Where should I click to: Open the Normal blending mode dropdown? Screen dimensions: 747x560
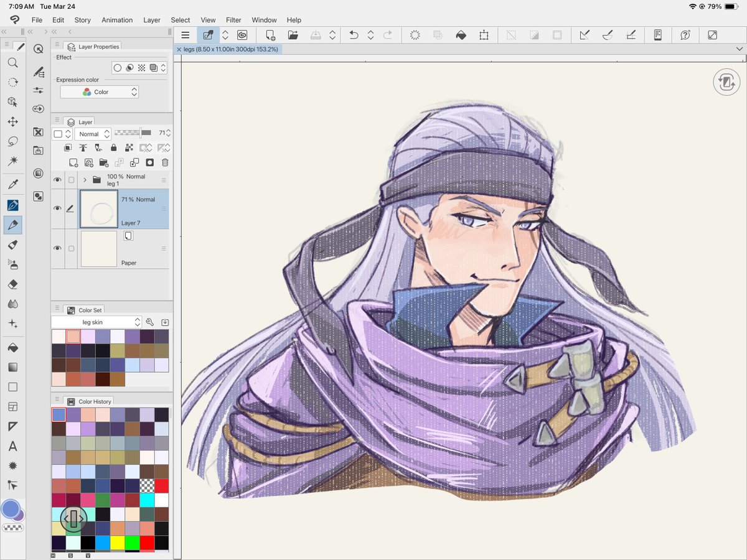(93, 134)
